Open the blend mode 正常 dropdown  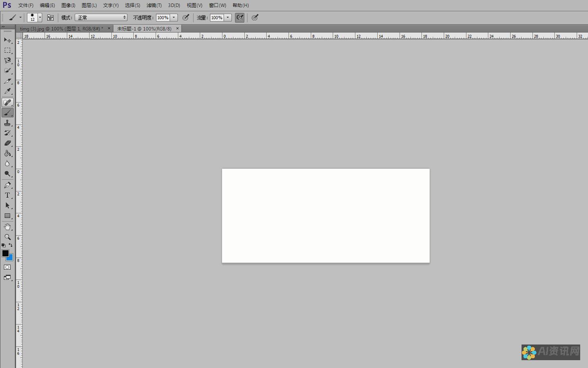[x=101, y=18]
